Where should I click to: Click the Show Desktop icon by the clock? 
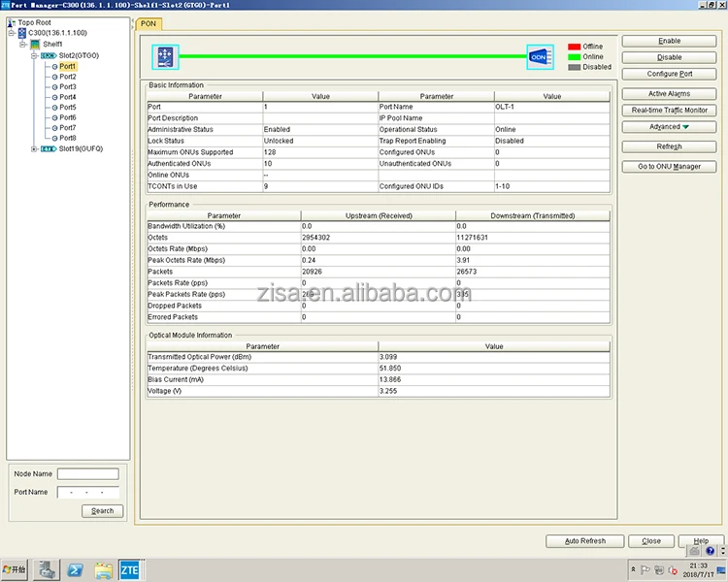pos(721,570)
